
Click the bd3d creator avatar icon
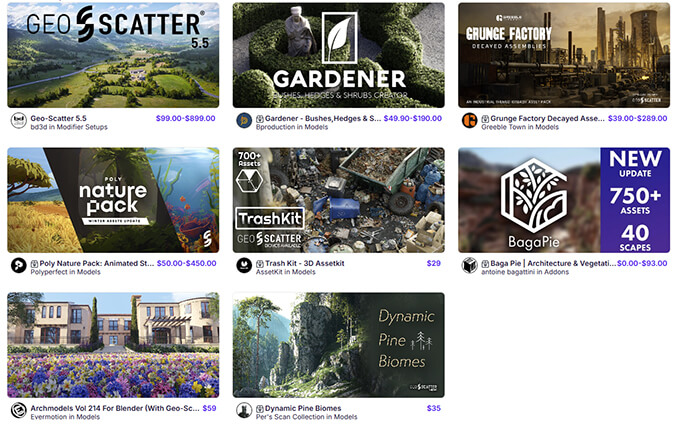pos(19,120)
